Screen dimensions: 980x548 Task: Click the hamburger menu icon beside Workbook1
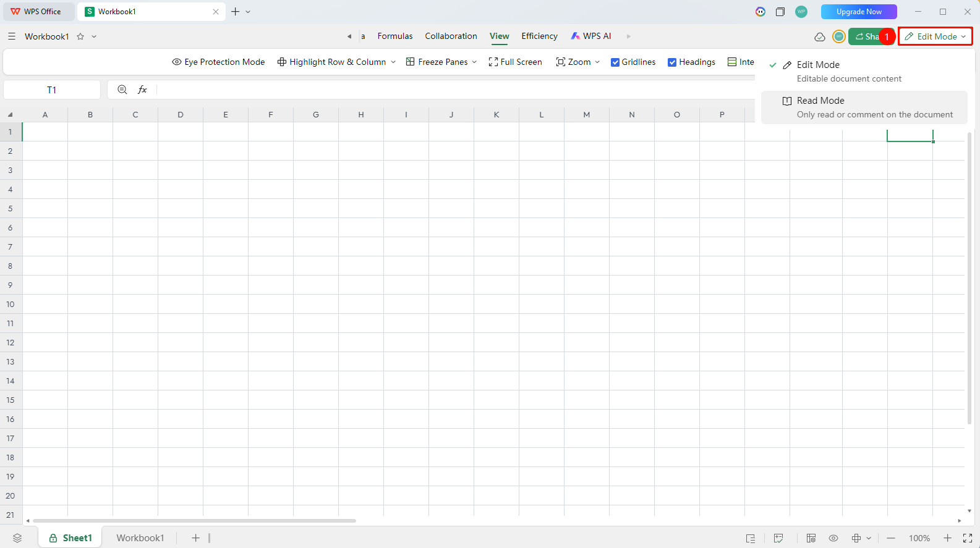point(12,36)
